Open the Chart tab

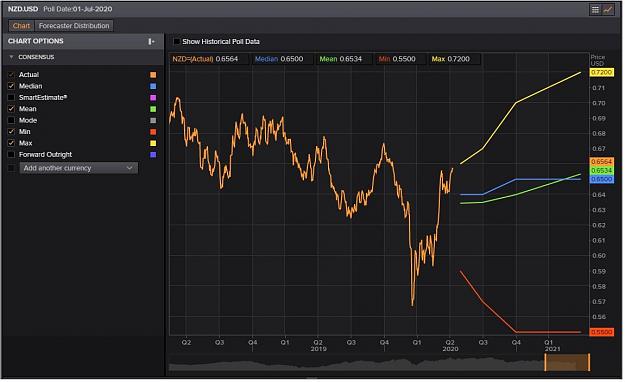[21, 26]
